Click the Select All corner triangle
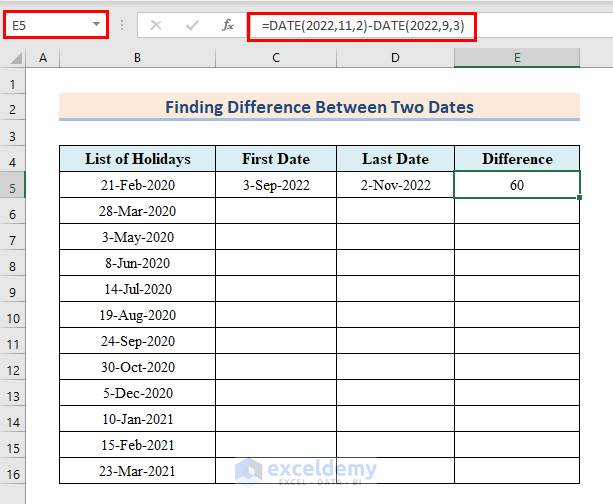Image resolution: width=613 pixels, height=504 pixels. point(16,59)
